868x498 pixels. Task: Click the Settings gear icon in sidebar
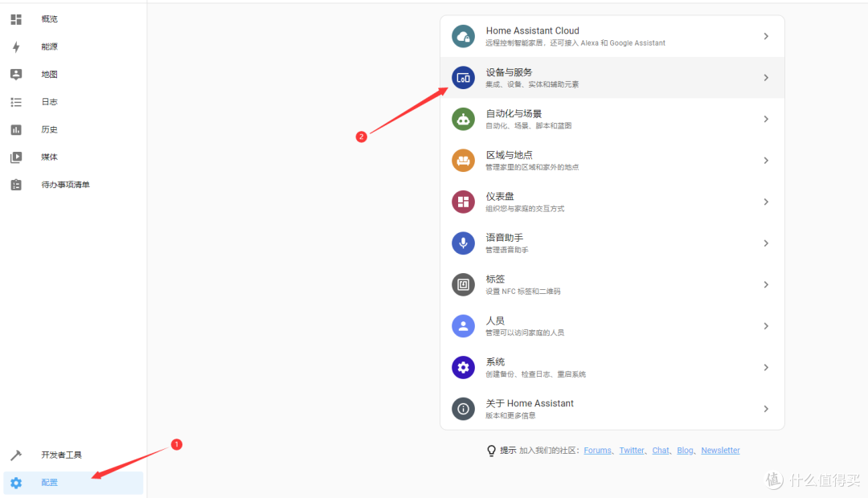pyautogui.click(x=16, y=483)
